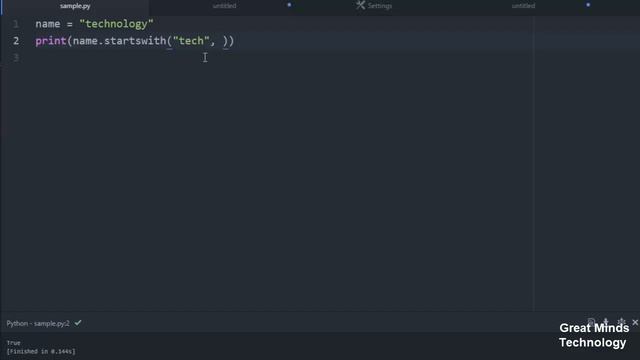Click the wrench icon on Settings tab
The height and width of the screenshot is (360, 640).
point(360,5)
